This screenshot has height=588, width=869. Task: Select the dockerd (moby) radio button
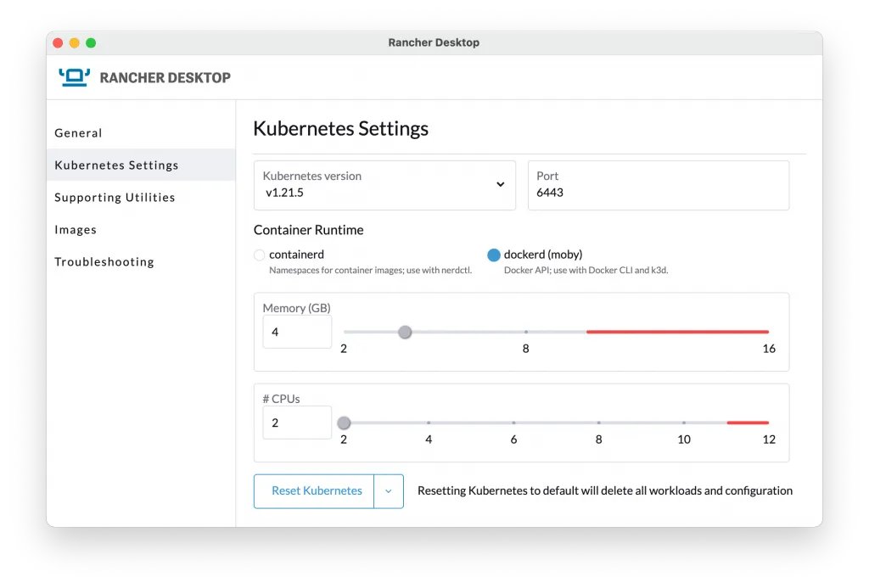pos(494,255)
